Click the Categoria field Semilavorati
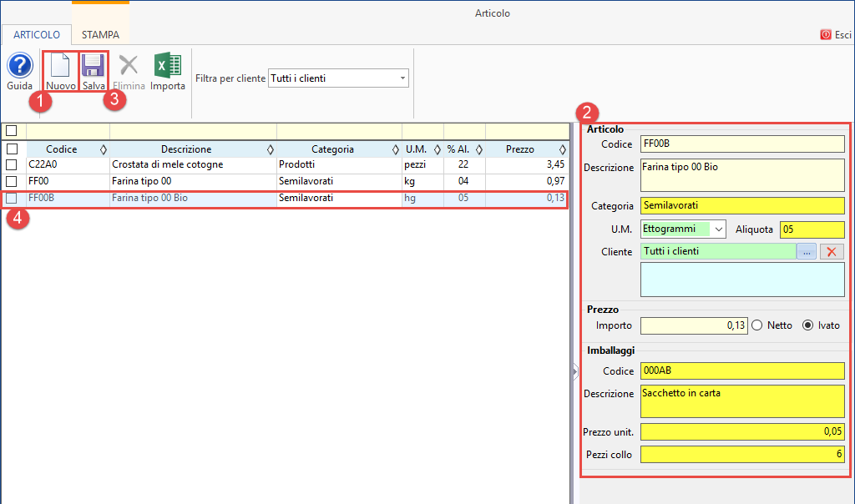The height and width of the screenshot is (504, 855). (x=742, y=205)
